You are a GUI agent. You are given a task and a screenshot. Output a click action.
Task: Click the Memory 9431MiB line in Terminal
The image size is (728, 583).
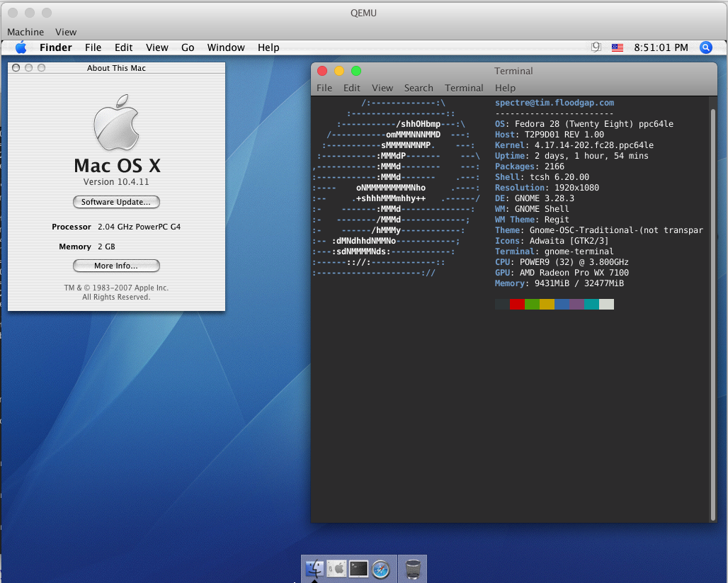click(x=559, y=283)
